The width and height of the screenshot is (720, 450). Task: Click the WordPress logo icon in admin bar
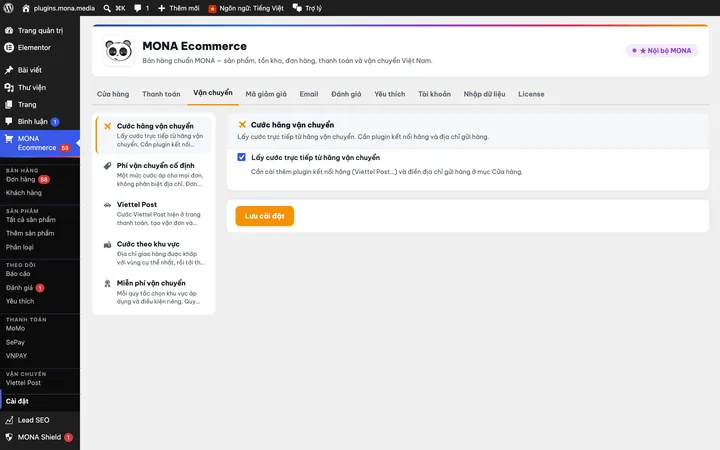pyautogui.click(x=8, y=8)
